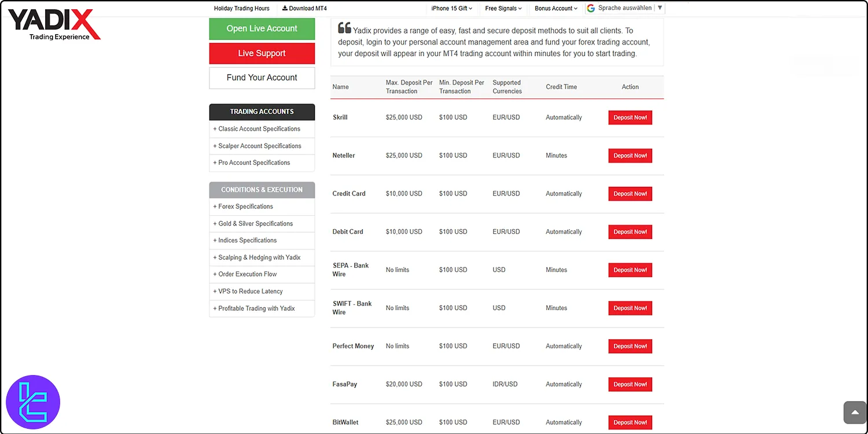868x434 pixels.
Task: Click the Action column header
Action: coord(630,87)
